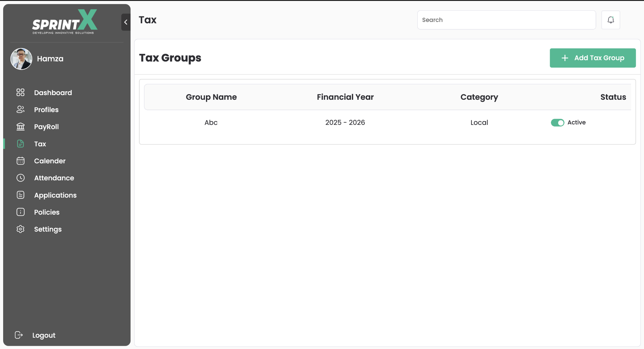Click the Logout door icon
644x349 pixels.
point(19,335)
